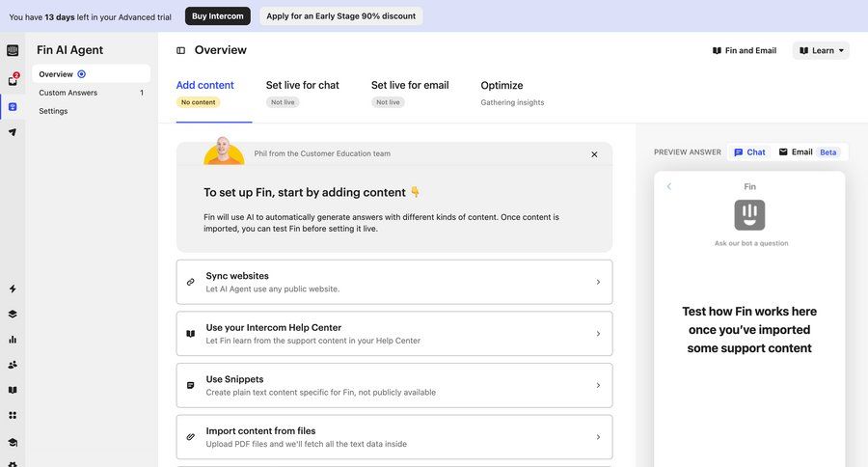Apply for Early Stage 90% discount
The image size is (868, 467).
341,16
